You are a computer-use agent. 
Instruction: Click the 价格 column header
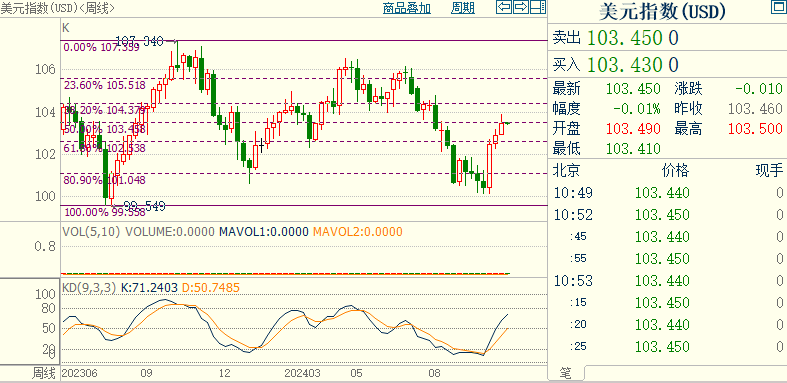point(675,171)
